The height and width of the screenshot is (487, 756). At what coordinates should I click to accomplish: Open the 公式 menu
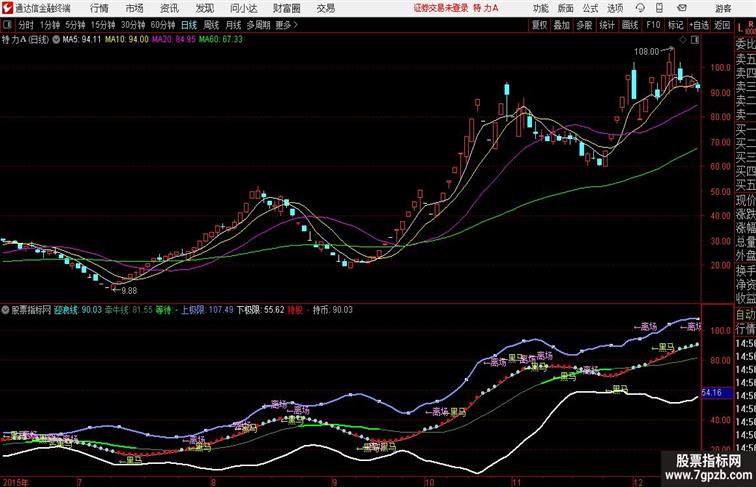(590, 8)
